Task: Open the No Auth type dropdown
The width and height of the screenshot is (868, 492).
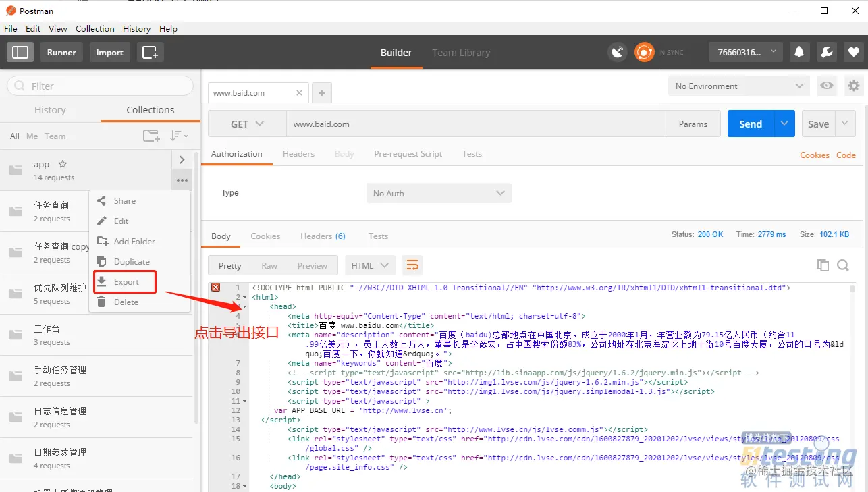Action: (439, 193)
